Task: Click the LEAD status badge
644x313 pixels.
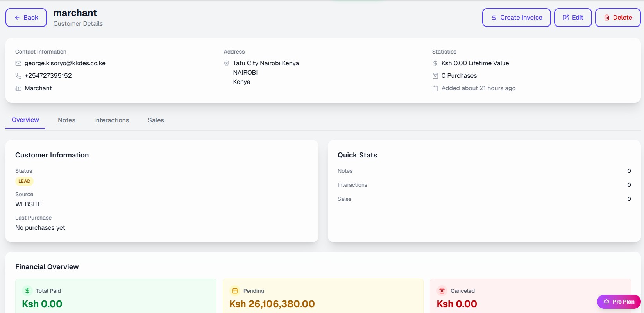Action: 24,181
